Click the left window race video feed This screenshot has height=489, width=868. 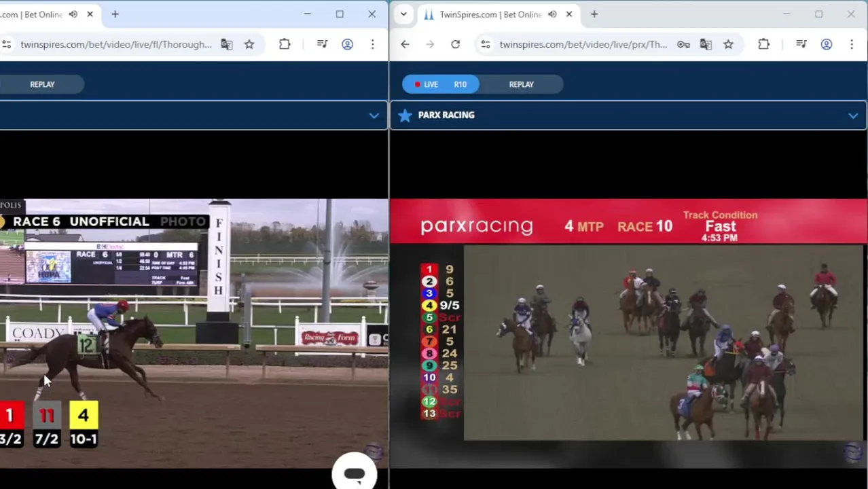click(194, 333)
